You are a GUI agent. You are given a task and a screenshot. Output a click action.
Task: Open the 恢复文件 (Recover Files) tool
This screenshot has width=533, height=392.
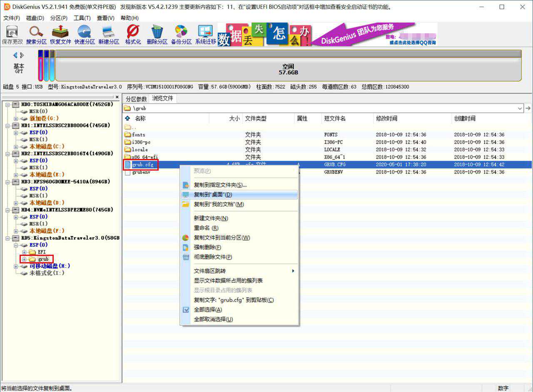[60, 34]
